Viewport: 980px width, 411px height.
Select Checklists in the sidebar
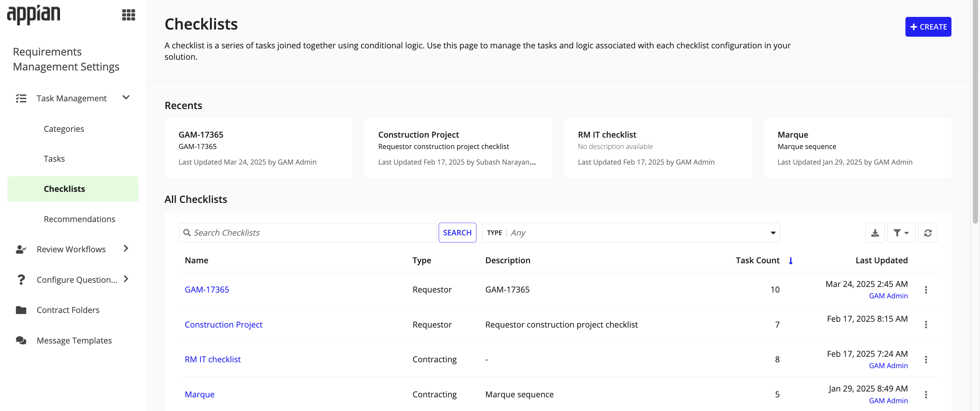(73, 189)
